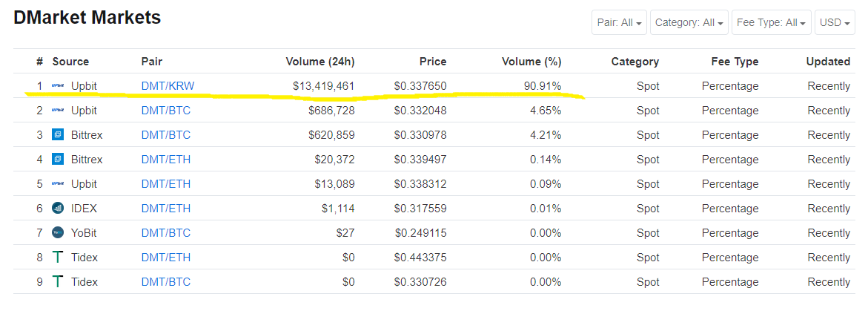The image size is (868, 311).
Task: Click the Bittrex logo icon in row 4
Action: [58, 159]
